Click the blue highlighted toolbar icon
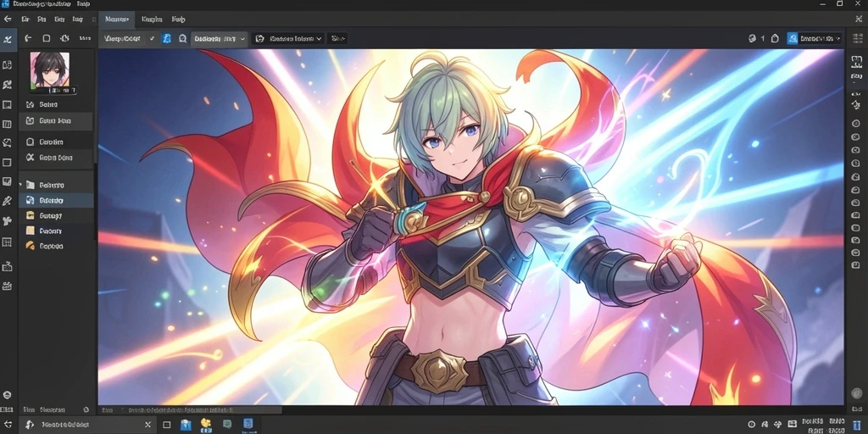Image resolution: width=868 pixels, height=434 pixels. [x=167, y=39]
